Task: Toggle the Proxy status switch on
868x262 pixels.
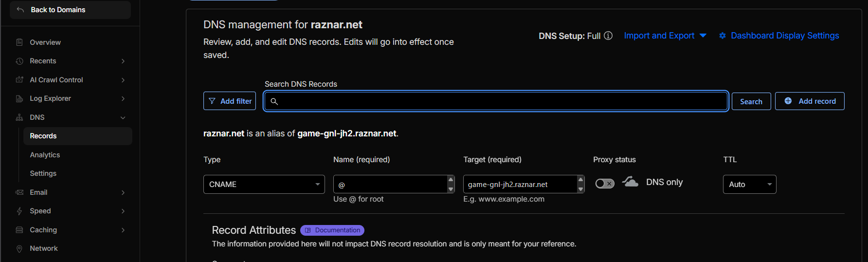Action: [x=605, y=184]
